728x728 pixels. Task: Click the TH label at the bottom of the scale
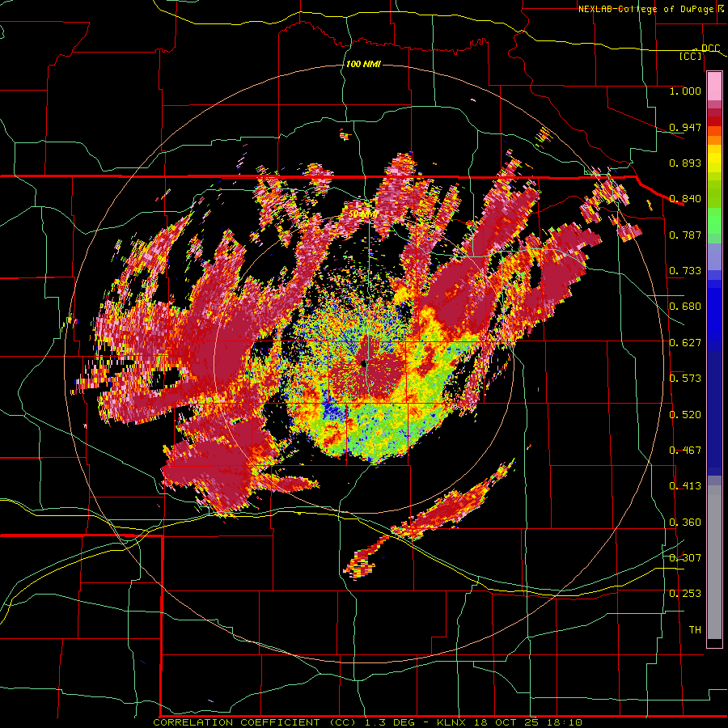[x=695, y=630]
